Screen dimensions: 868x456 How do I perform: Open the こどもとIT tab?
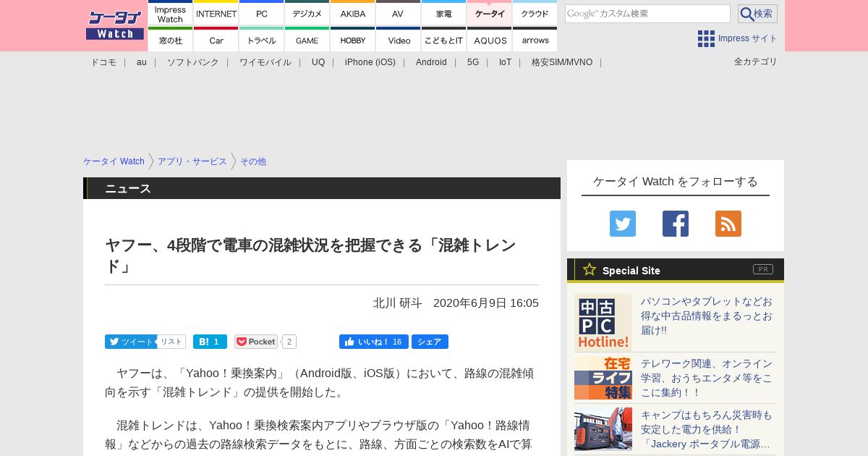pyautogui.click(x=444, y=40)
